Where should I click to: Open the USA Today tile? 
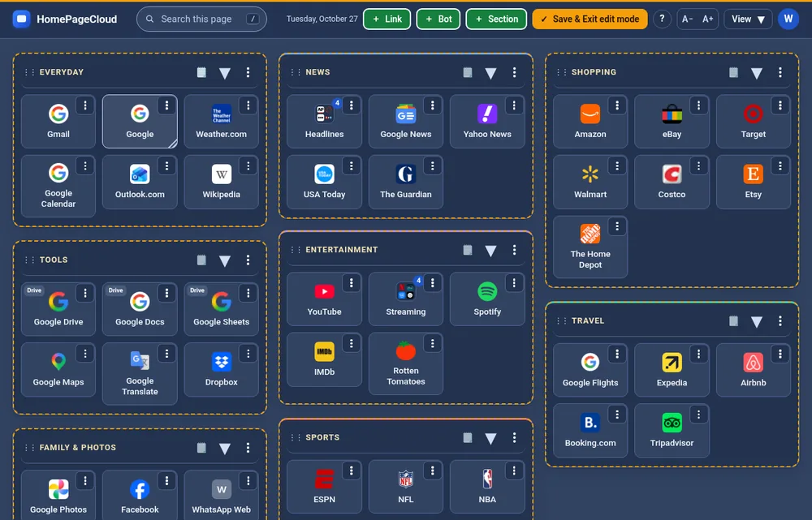pos(324,183)
